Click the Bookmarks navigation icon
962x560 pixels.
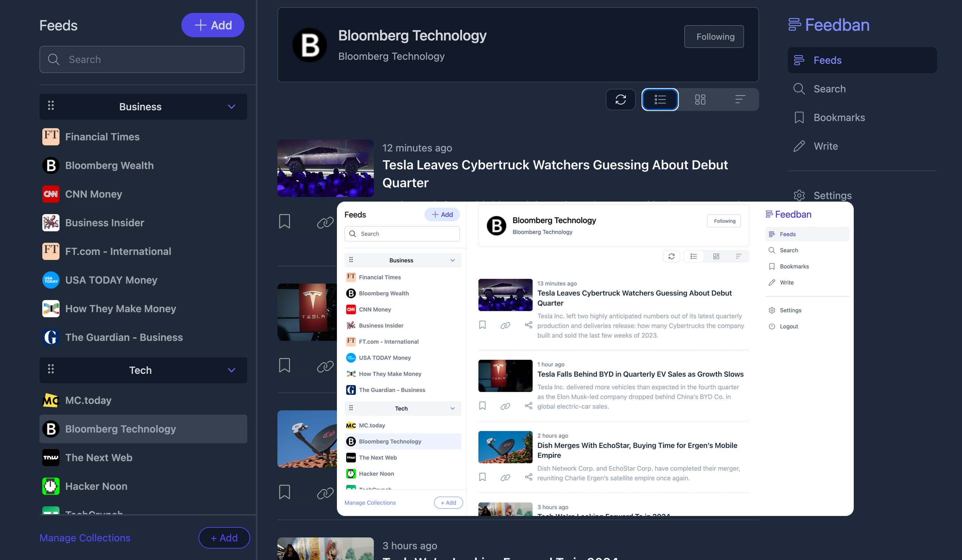tap(799, 117)
